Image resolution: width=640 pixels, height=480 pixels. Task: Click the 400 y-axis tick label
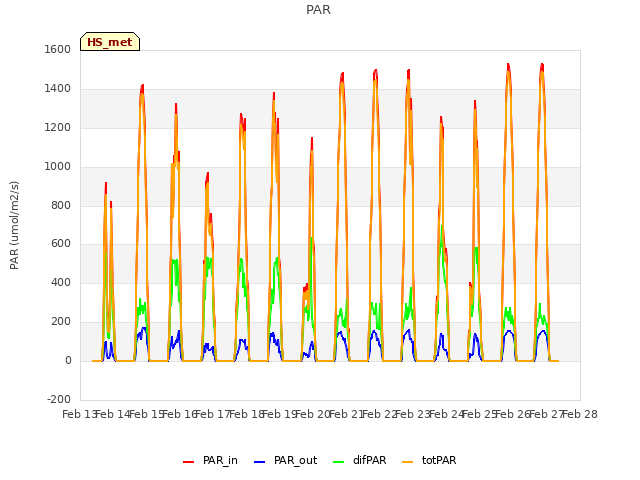tap(61, 282)
